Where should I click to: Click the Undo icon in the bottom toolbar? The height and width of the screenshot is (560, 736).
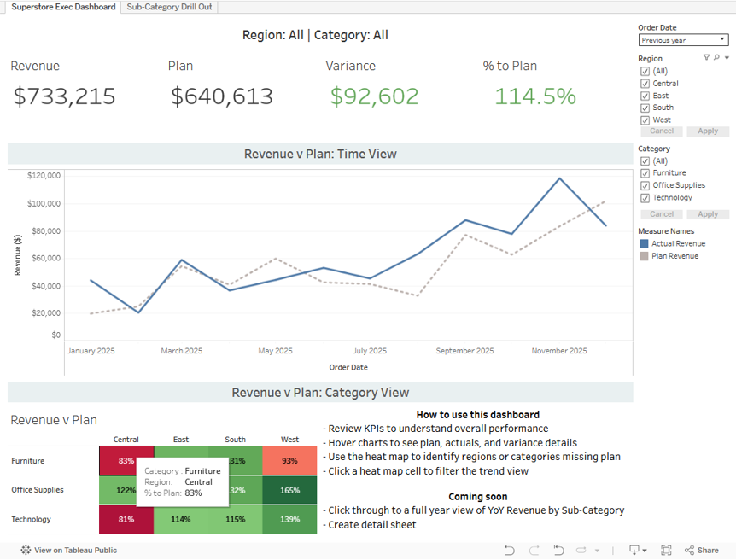coord(510,550)
